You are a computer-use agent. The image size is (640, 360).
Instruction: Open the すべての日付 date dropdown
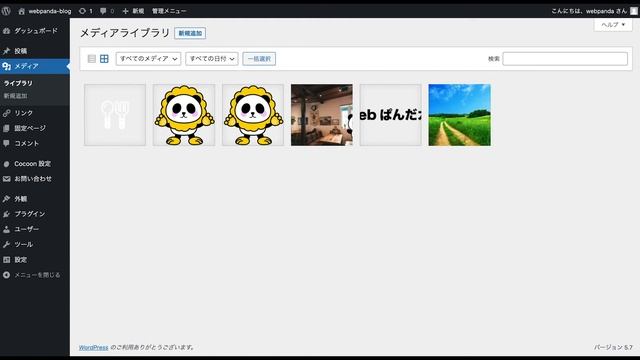[212, 59]
